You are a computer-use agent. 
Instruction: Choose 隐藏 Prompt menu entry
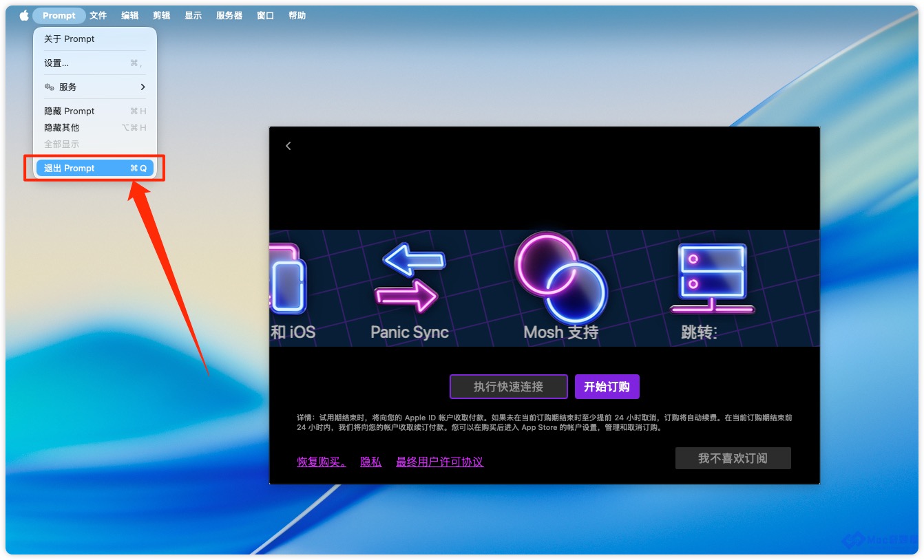point(95,111)
